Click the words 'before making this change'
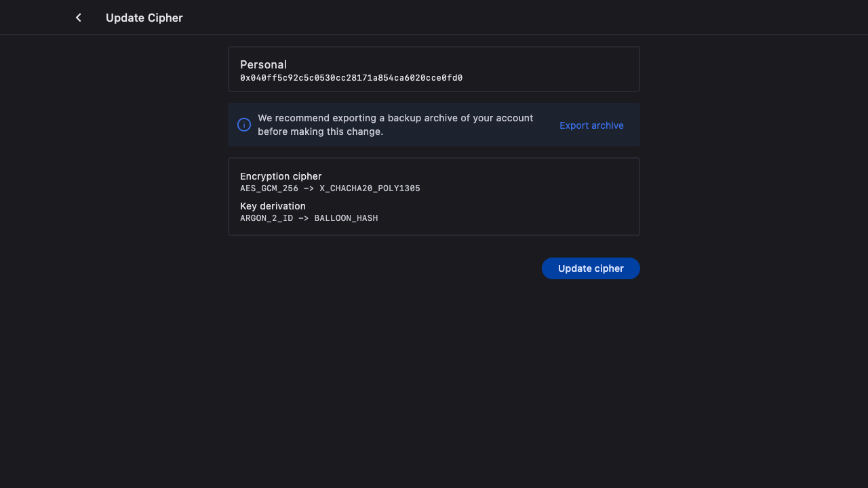This screenshot has height=488, width=868. pos(320,131)
